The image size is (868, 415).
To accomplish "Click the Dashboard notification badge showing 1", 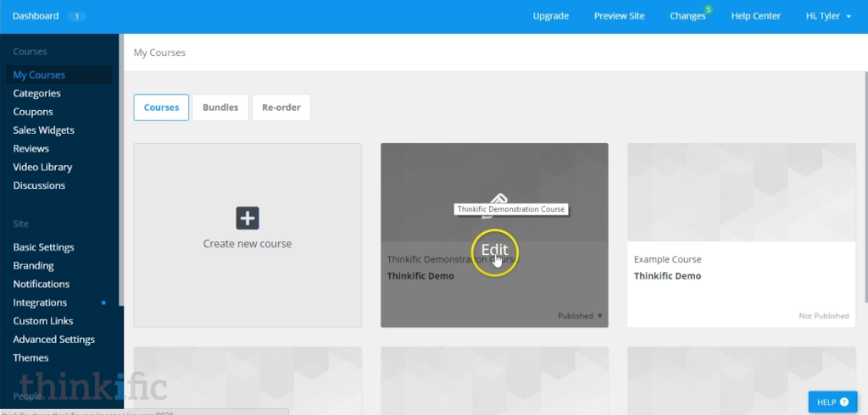I will [x=76, y=17].
